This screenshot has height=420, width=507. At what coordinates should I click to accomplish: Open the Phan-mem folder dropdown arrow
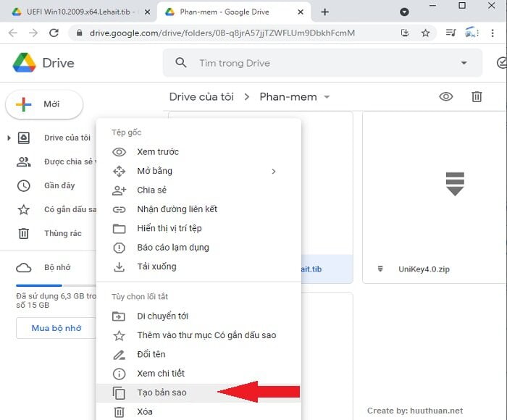(x=327, y=97)
